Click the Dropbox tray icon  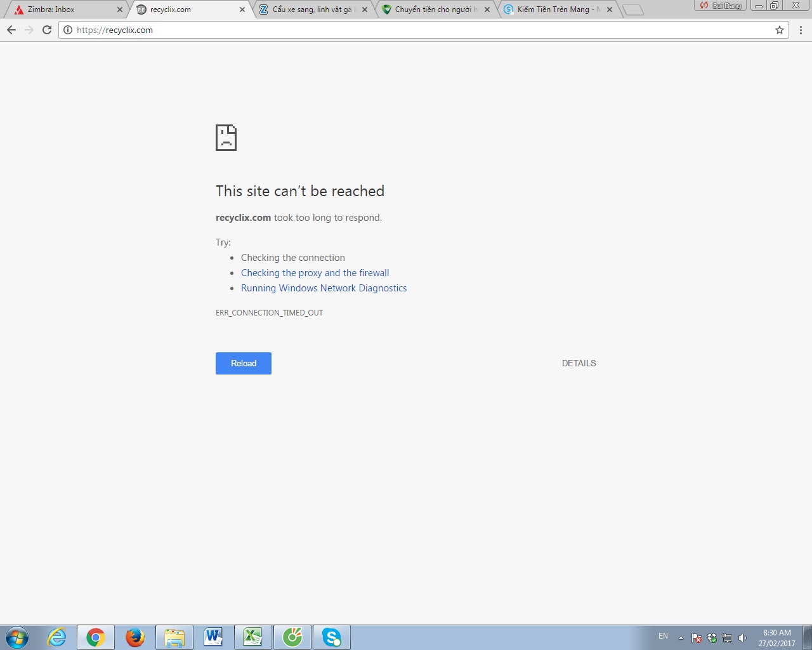(712, 638)
